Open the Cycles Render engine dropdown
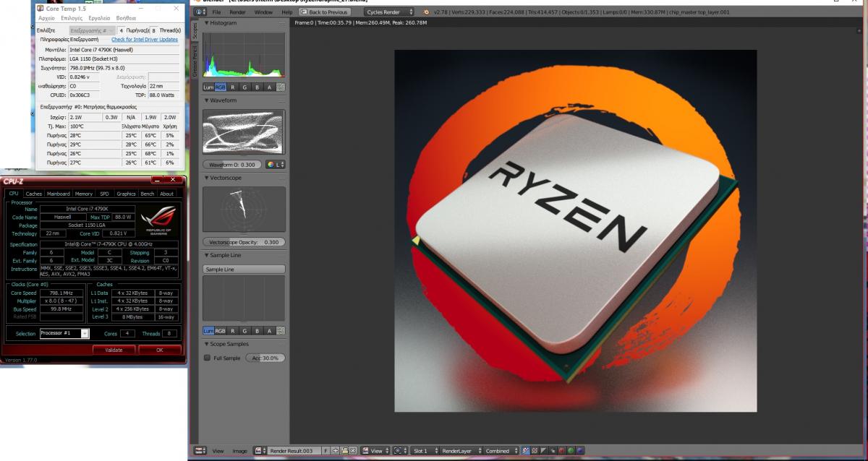Image resolution: width=868 pixels, height=461 pixels. pos(390,12)
